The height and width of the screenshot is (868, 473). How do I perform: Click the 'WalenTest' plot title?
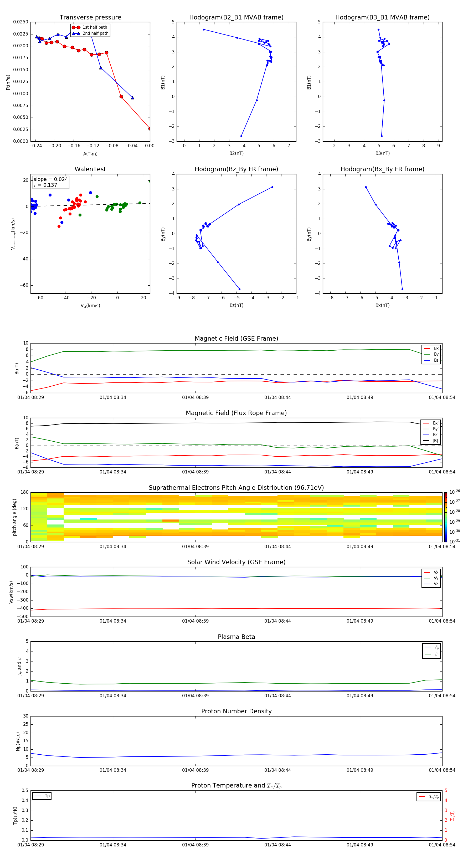tap(90, 169)
